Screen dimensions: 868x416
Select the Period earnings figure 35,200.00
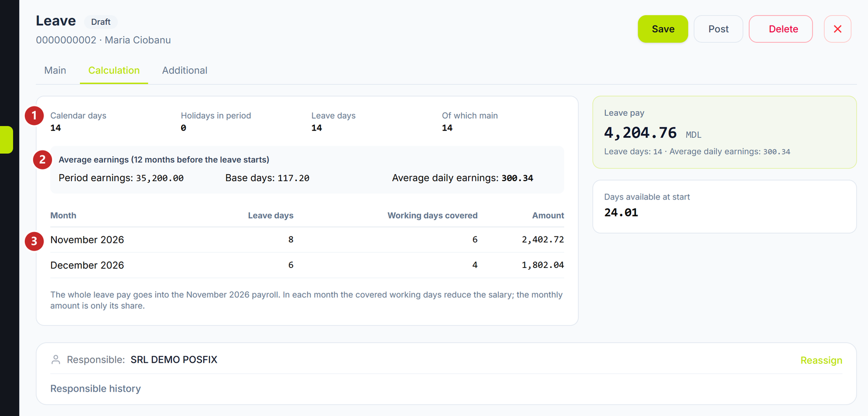160,178
